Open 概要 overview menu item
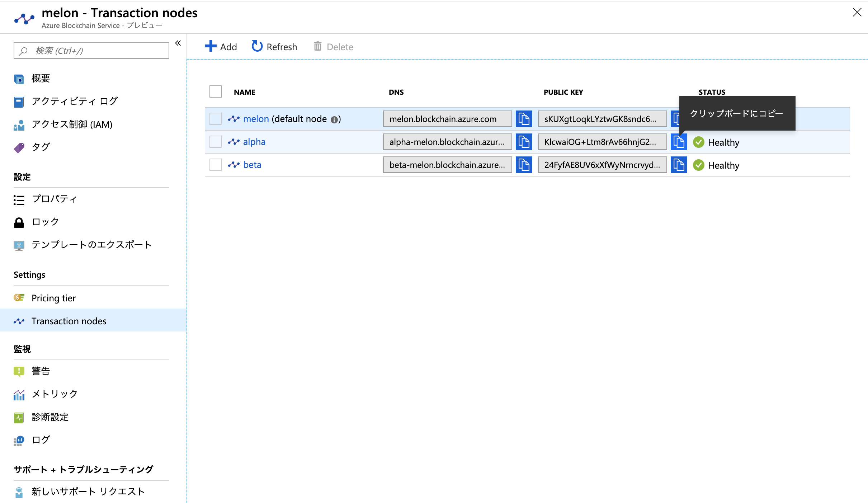The width and height of the screenshot is (868, 503). (x=93, y=79)
